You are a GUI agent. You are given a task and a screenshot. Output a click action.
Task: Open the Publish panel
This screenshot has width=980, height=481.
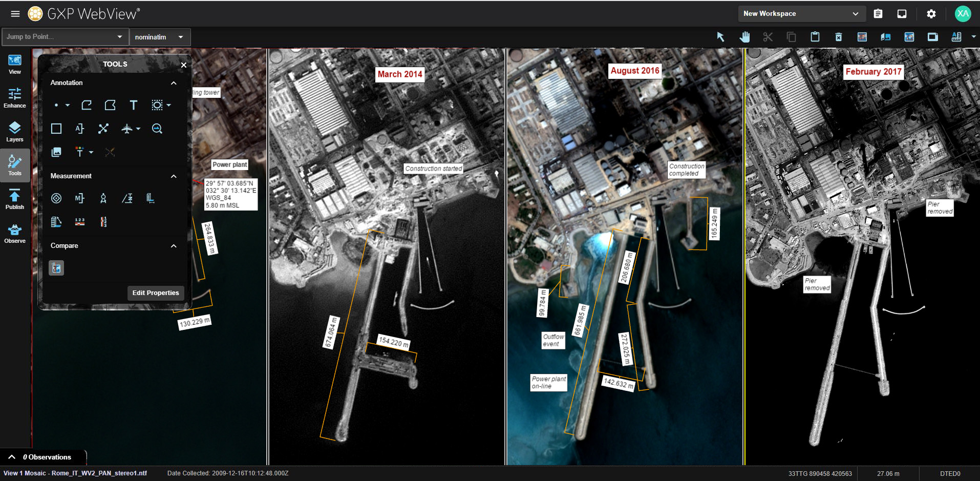point(15,199)
